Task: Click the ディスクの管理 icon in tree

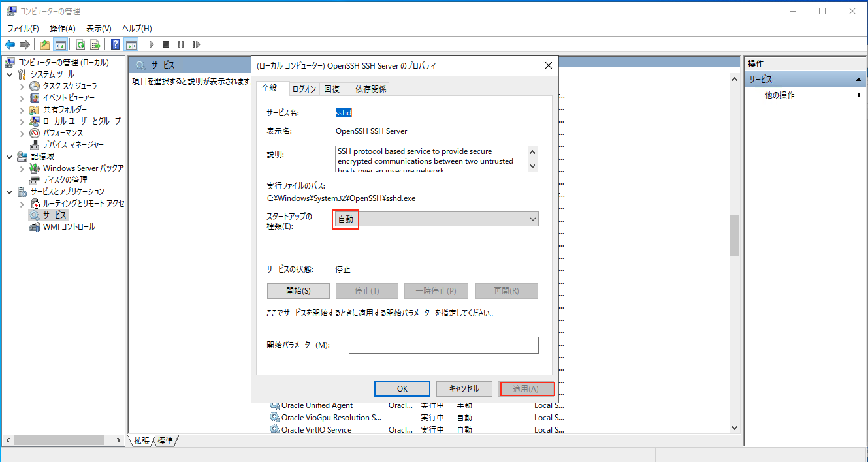Action: coord(35,180)
